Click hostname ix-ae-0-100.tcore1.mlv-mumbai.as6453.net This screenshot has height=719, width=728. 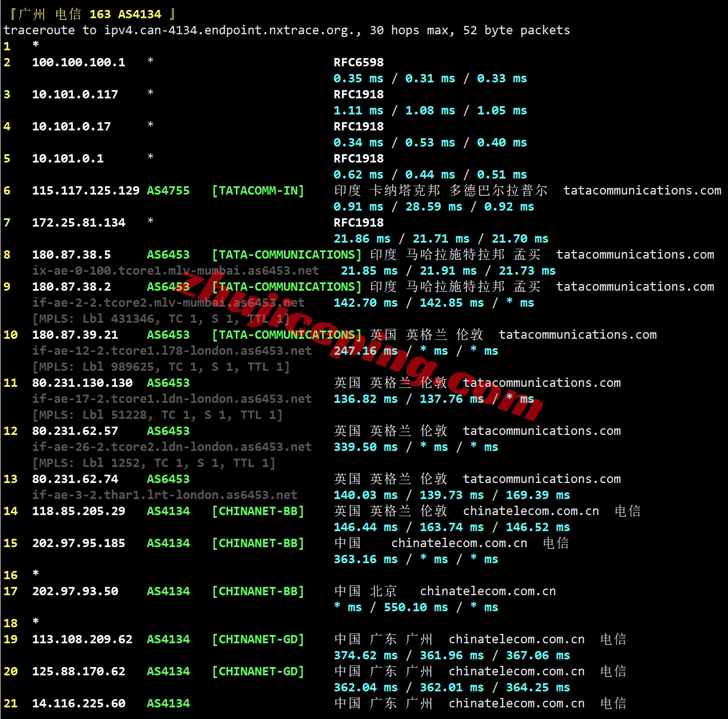[x=176, y=271]
